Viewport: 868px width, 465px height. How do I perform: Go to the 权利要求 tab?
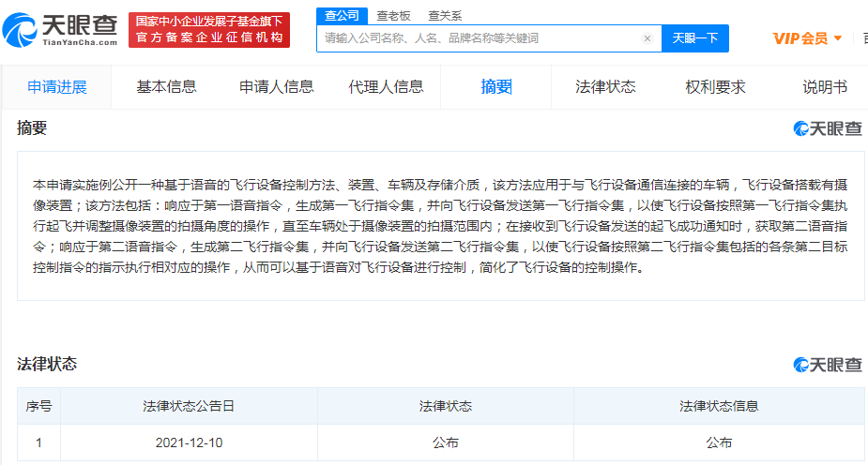tap(715, 87)
